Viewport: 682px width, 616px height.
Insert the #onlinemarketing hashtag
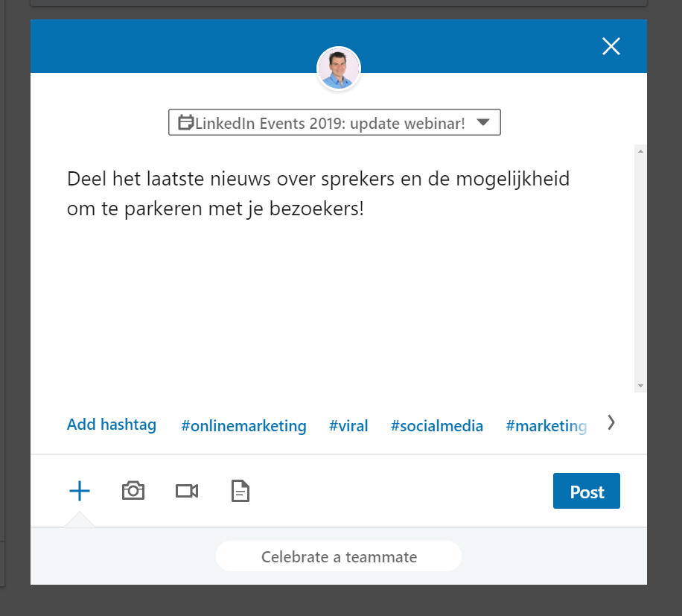pos(243,425)
